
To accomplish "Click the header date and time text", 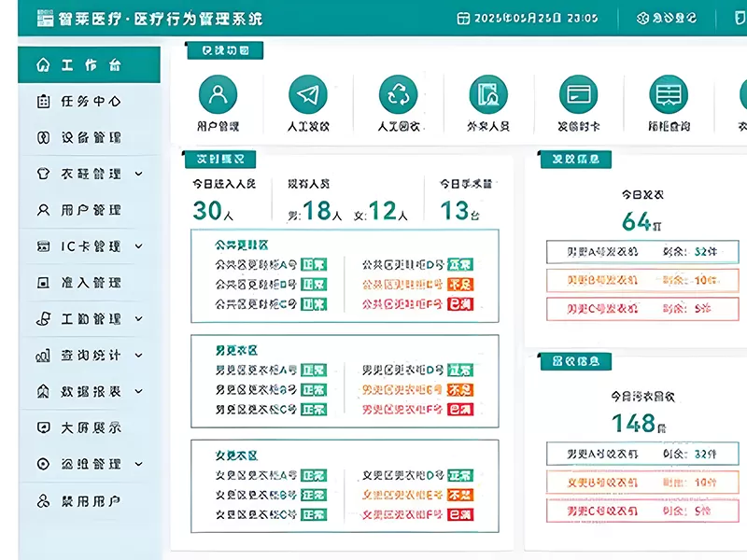I will point(536,18).
